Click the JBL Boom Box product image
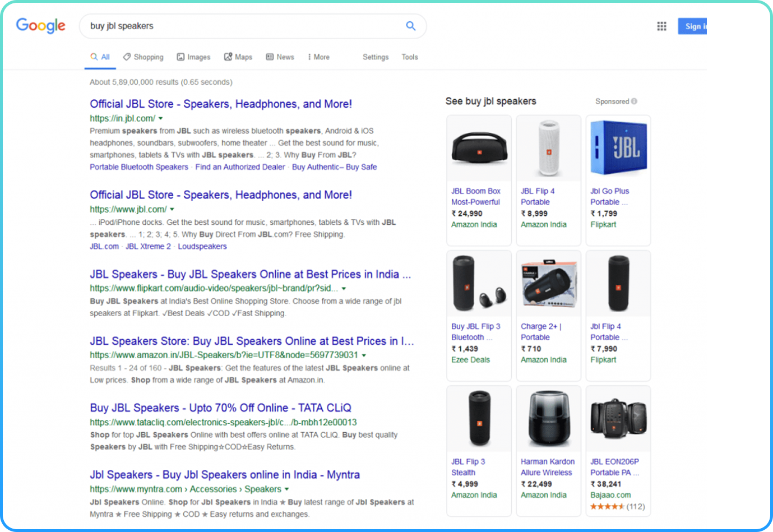773x532 pixels. click(479, 149)
